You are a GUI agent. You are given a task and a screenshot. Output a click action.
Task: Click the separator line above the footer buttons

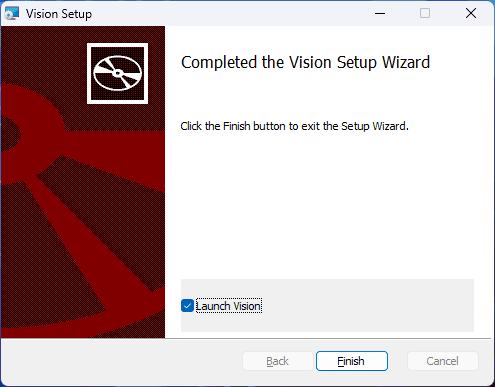[x=246, y=338]
